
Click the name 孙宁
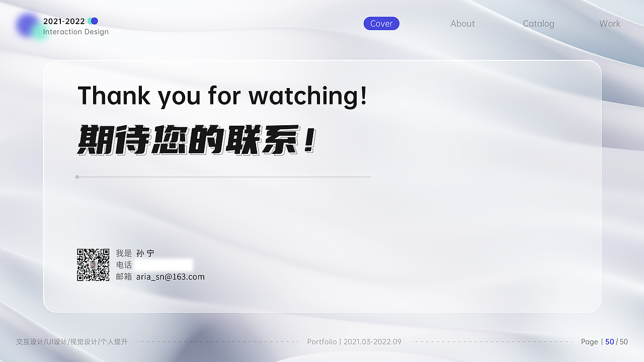pos(145,253)
